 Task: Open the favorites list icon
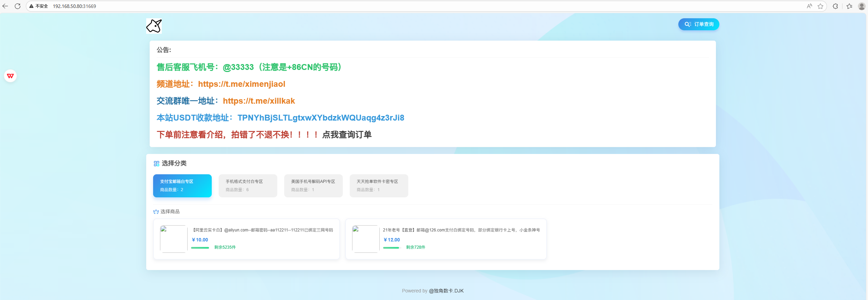click(849, 6)
